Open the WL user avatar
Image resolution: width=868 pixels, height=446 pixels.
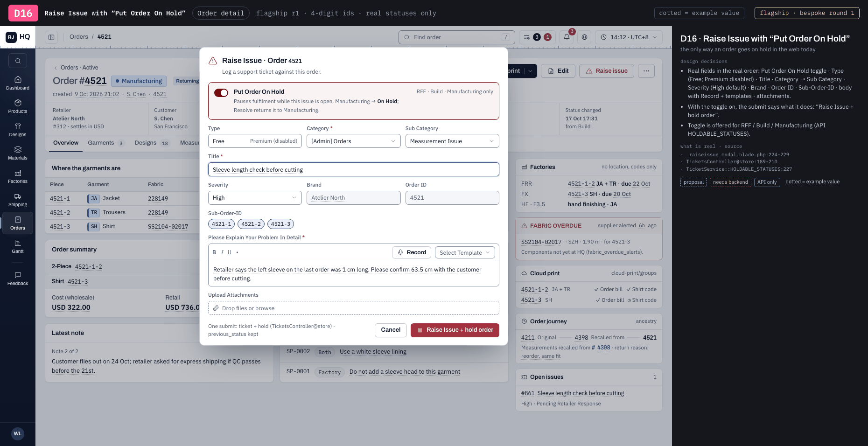click(x=18, y=434)
